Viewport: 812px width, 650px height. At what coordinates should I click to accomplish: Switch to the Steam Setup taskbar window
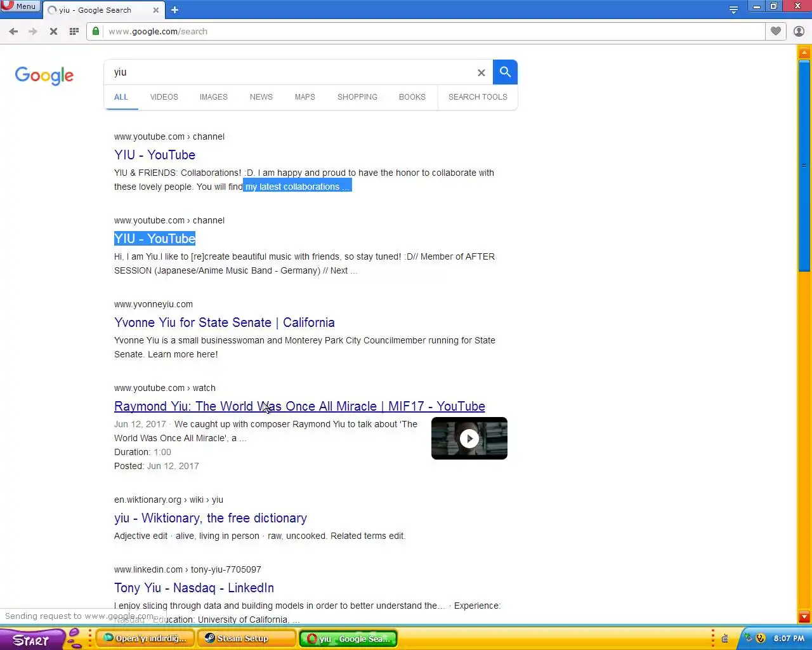pyautogui.click(x=247, y=639)
